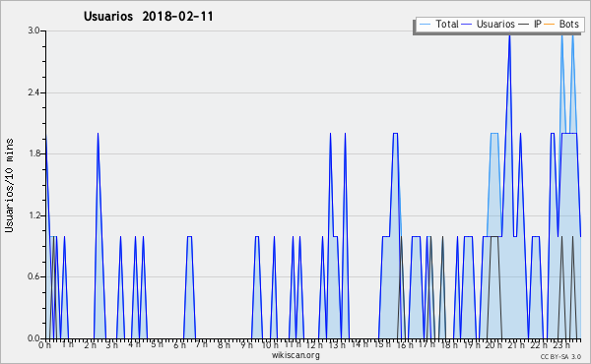
Task: Click the 'Usuarios/10 mins' y-axis label
Action: pyautogui.click(x=9, y=185)
